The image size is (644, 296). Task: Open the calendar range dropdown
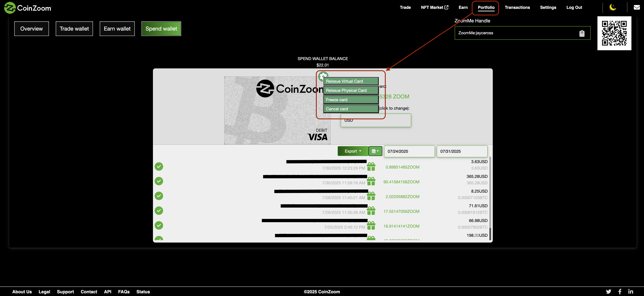coord(375,151)
